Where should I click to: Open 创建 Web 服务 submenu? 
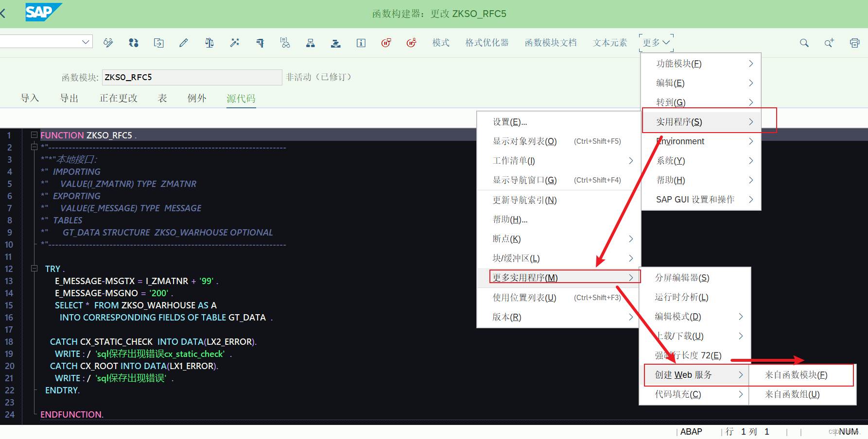[695, 375]
